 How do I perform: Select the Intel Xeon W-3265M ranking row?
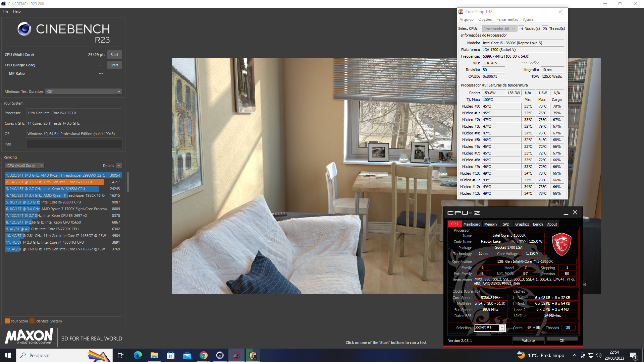(63, 189)
